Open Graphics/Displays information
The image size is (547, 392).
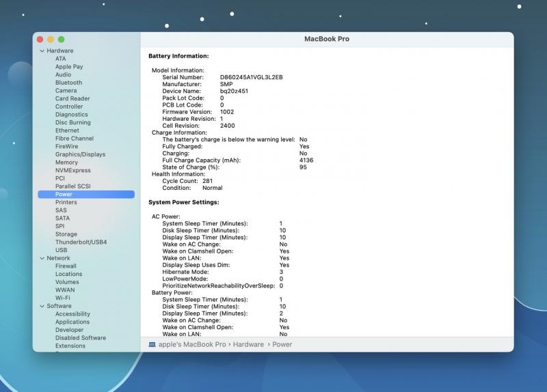pyautogui.click(x=80, y=154)
